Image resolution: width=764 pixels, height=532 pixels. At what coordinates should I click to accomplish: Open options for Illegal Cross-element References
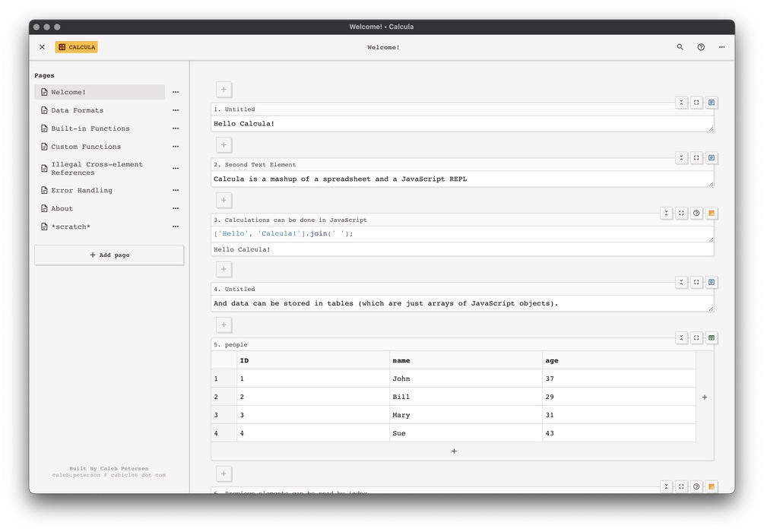click(176, 169)
